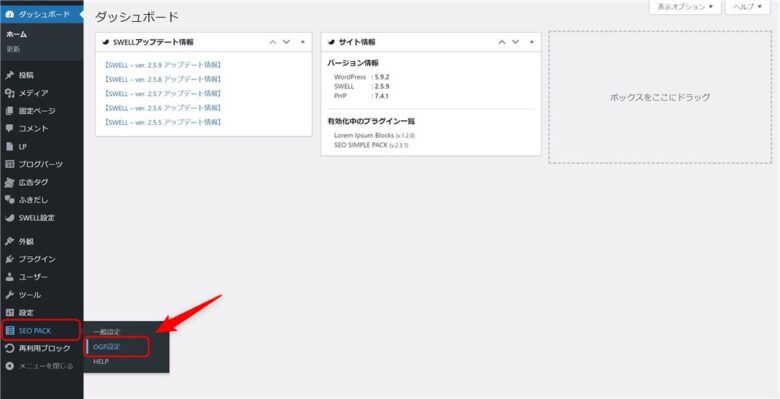Click the pin icon next to 投稿

coord(9,76)
